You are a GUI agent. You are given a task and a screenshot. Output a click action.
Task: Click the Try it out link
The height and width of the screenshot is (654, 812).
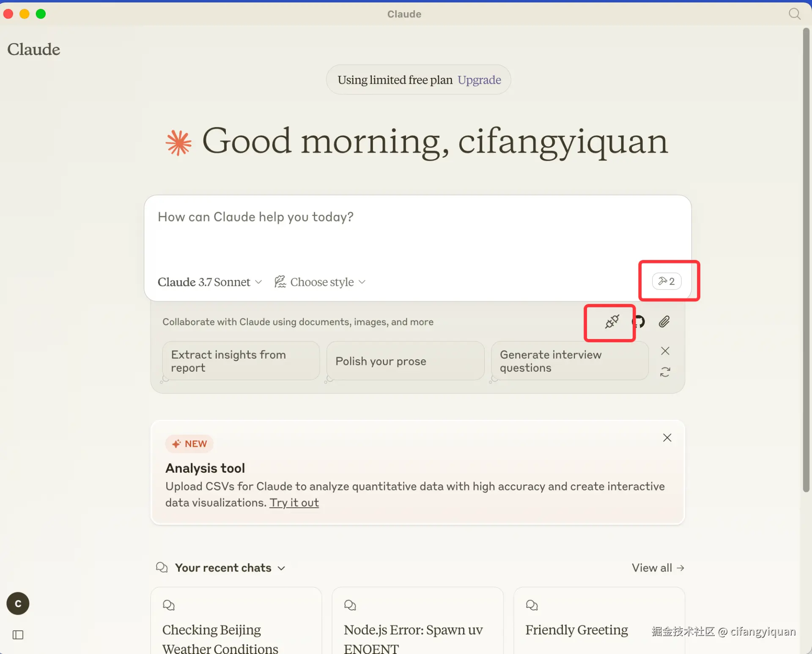click(x=294, y=503)
